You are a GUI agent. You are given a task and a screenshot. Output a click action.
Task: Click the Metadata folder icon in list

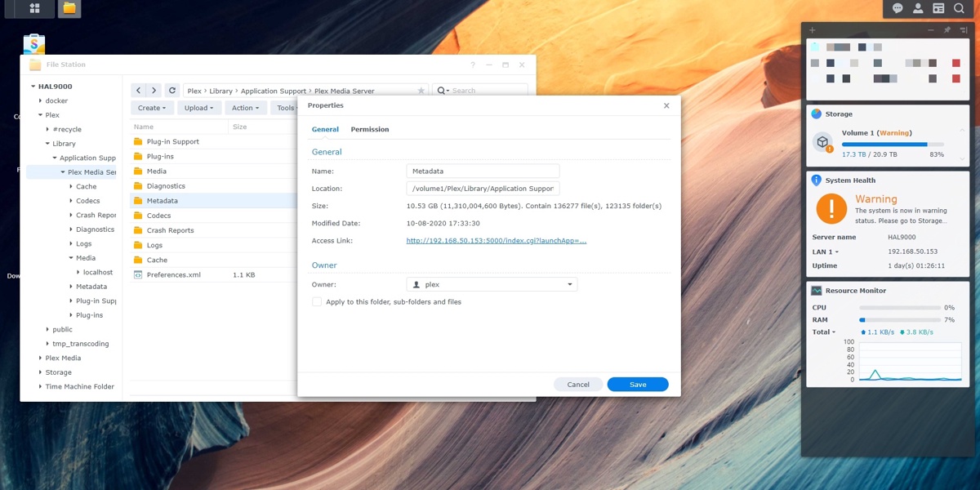pos(138,201)
